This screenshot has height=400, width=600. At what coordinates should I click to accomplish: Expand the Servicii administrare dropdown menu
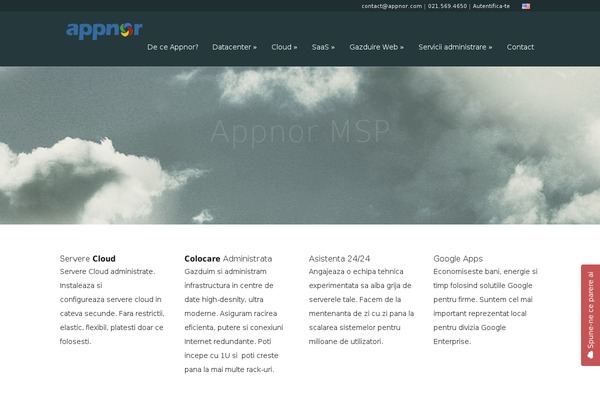pyautogui.click(x=455, y=47)
